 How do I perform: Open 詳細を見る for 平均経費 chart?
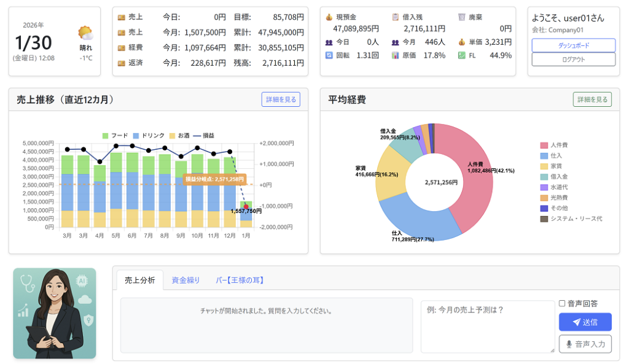tap(592, 99)
